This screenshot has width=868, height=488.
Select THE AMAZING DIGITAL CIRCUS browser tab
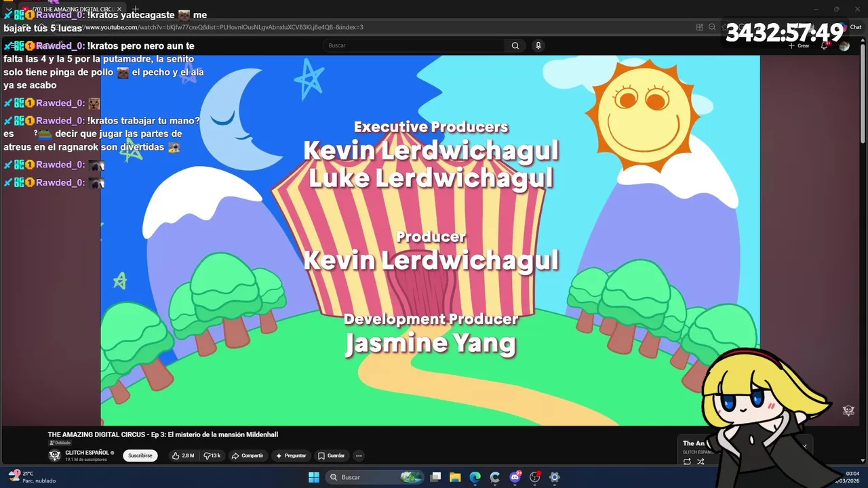72,9
